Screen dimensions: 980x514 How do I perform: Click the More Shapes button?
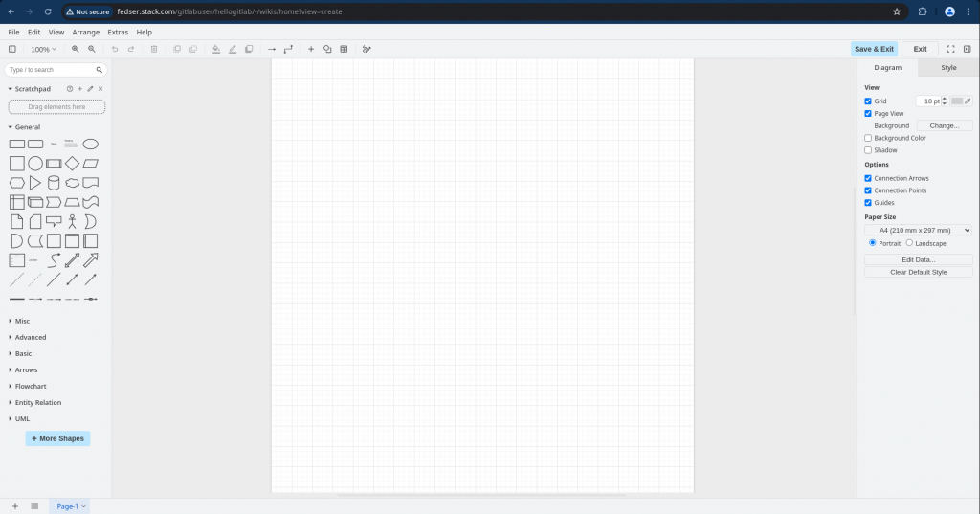coord(57,438)
